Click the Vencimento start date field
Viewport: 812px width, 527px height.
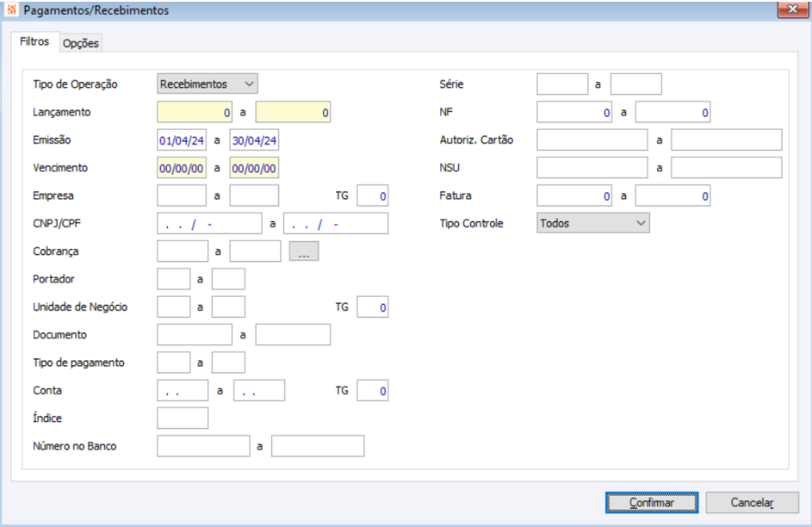[x=182, y=168]
